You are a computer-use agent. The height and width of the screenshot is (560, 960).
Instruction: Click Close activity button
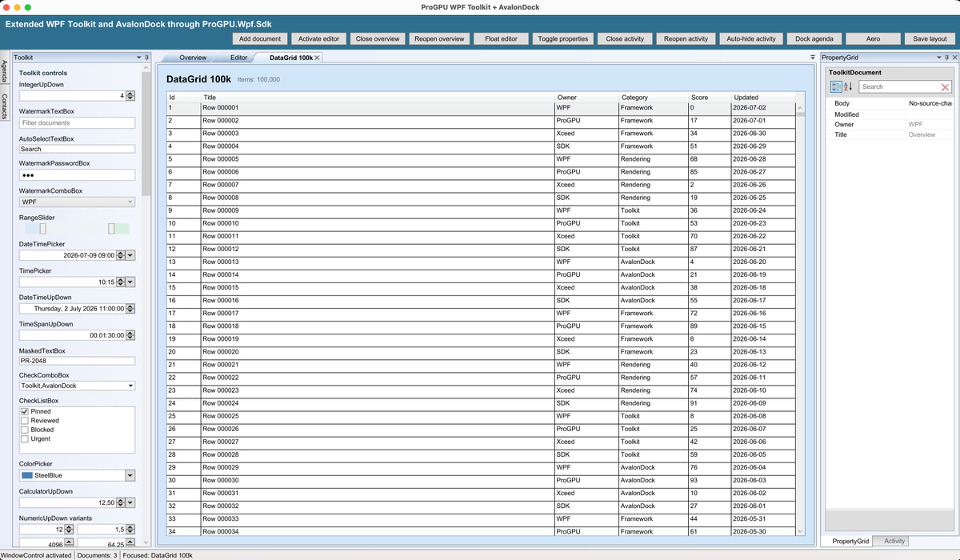(625, 38)
